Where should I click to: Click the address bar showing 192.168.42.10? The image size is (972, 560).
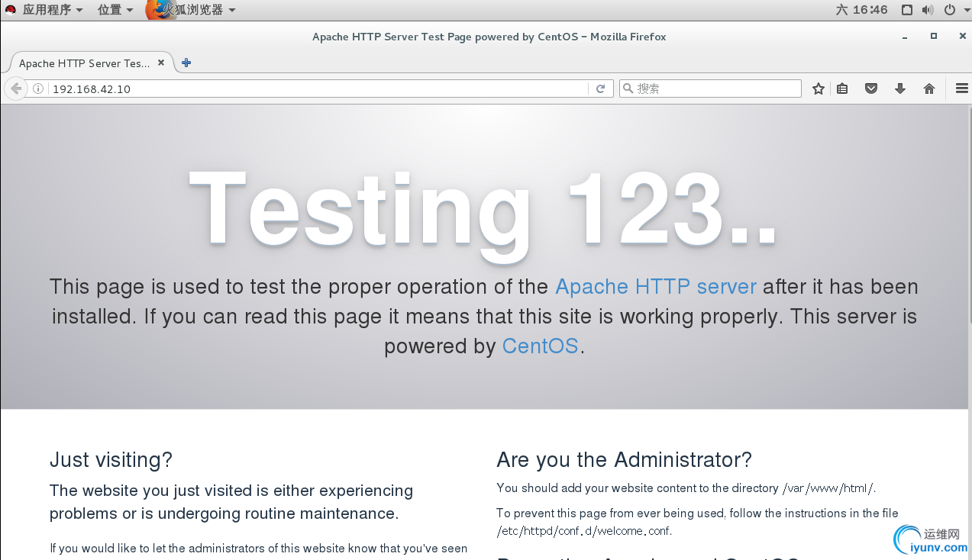(x=319, y=89)
